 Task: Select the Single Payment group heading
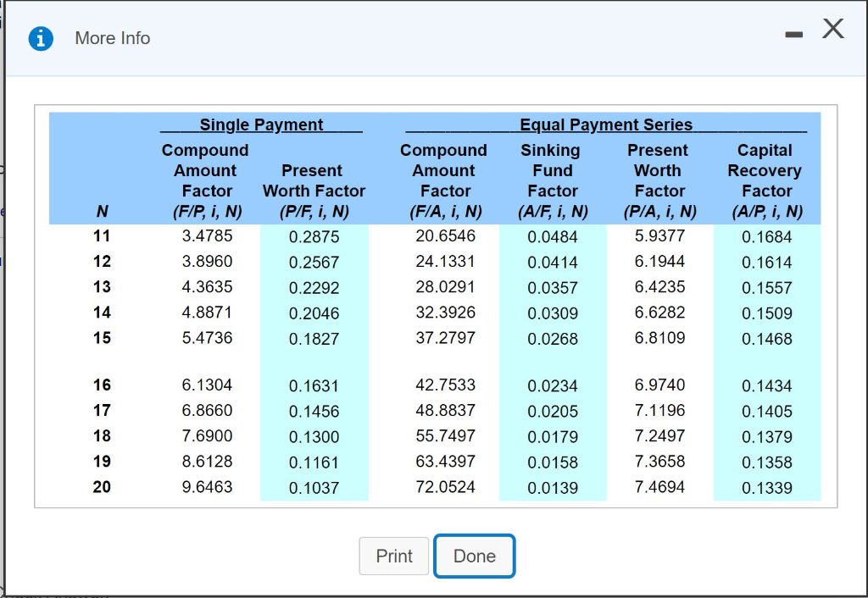[261, 125]
